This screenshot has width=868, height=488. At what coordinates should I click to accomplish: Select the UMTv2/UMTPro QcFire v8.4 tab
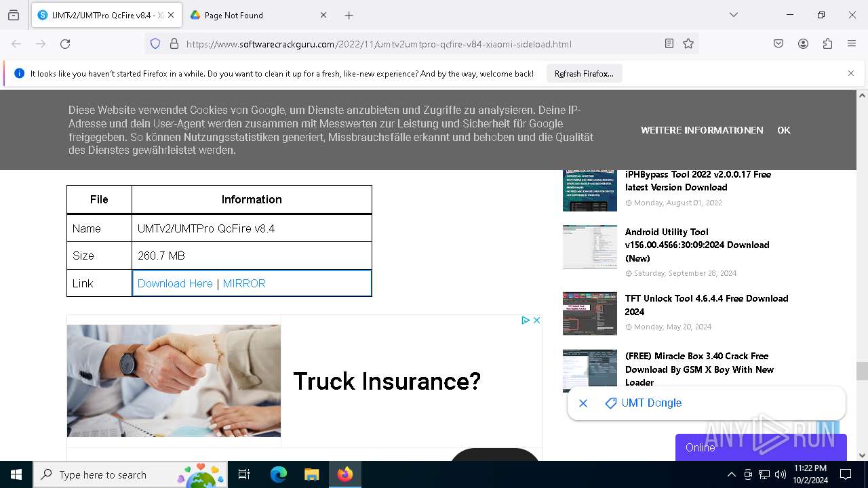[x=106, y=15]
